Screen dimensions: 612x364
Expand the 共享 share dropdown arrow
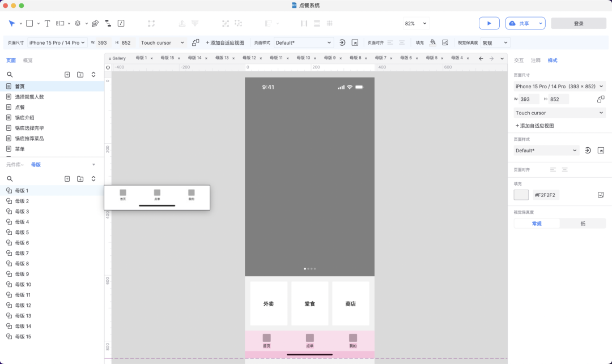541,23
